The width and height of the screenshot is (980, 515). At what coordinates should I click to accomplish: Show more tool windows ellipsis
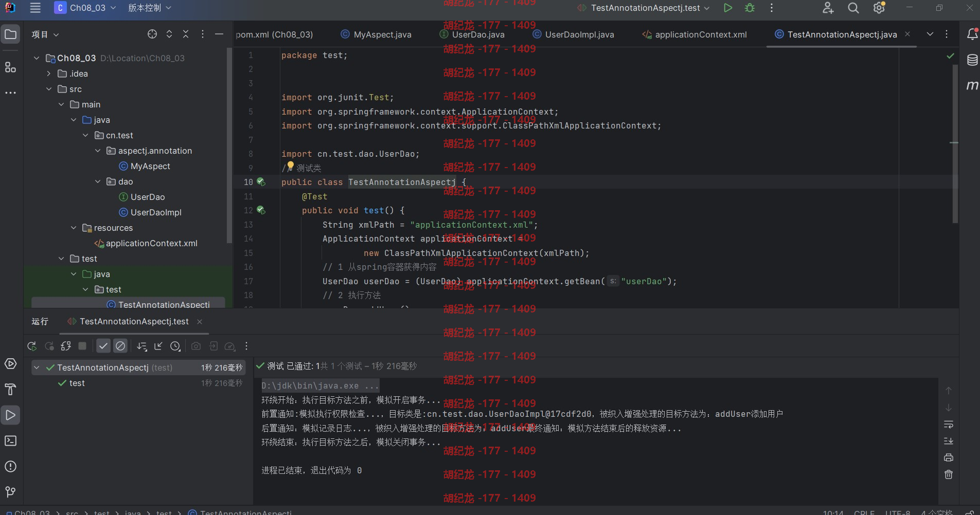[10, 93]
